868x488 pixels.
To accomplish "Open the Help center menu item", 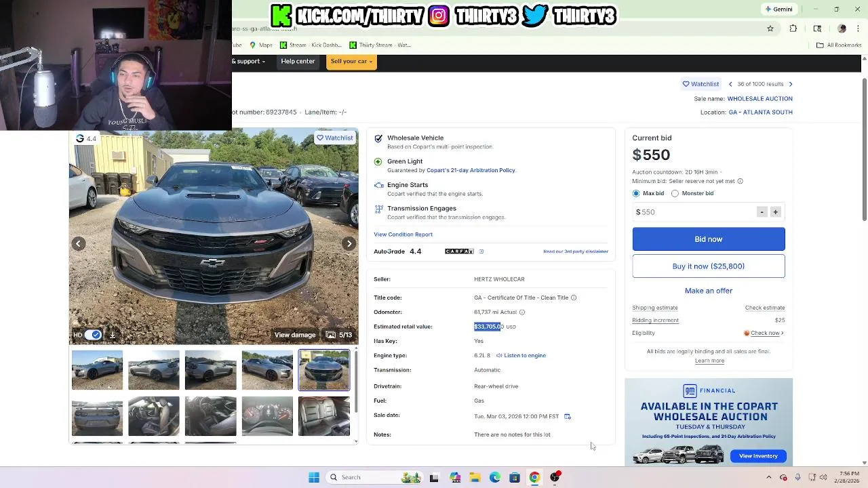I will pos(298,62).
